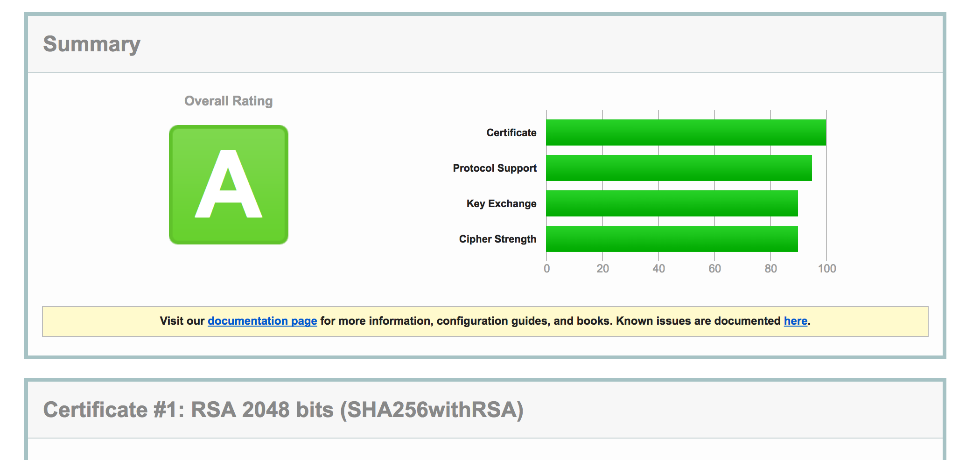The width and height of the screenshot is (980, 460).
Task: Open the known issues 'here' link
Action: [x=796, y=321]
